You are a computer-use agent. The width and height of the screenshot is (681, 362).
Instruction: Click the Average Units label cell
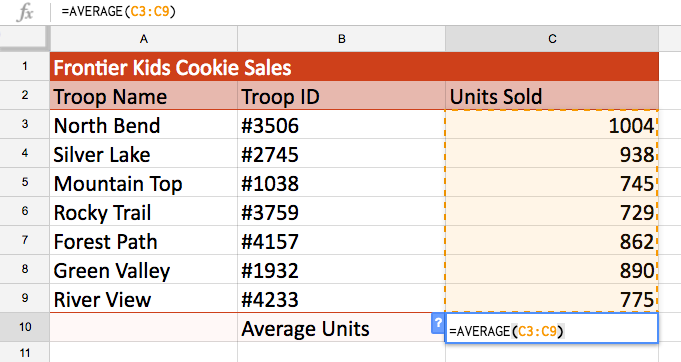point(341,328)
